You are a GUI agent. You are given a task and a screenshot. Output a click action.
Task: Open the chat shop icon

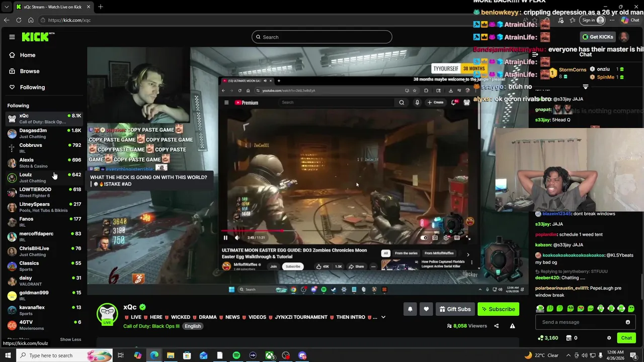click(x=569, y=338)
